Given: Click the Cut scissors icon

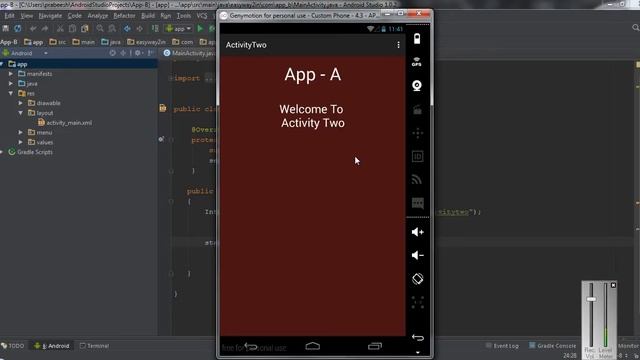Looking at the screenshot, I should click(60, 29).
